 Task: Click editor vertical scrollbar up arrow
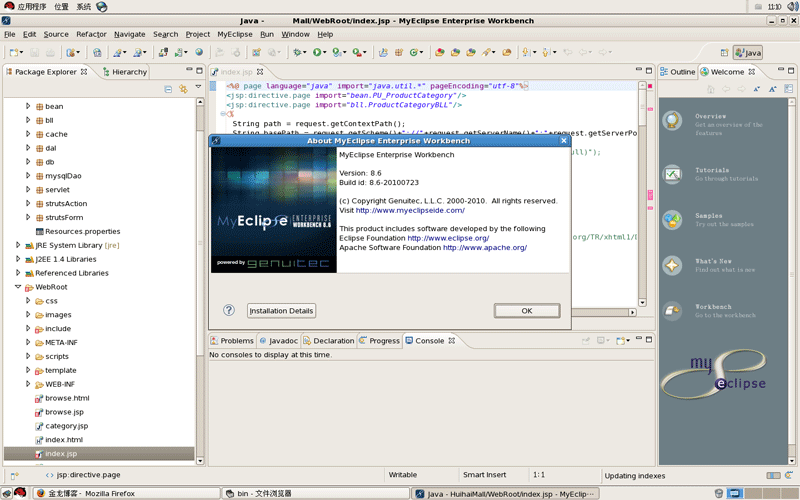pyautogui.click(x=642, y=85)
